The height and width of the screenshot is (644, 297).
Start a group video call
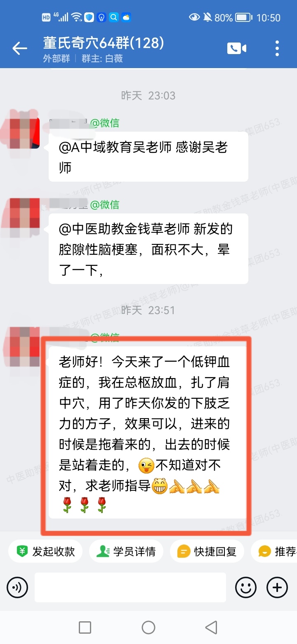click(x=237, y=48)
